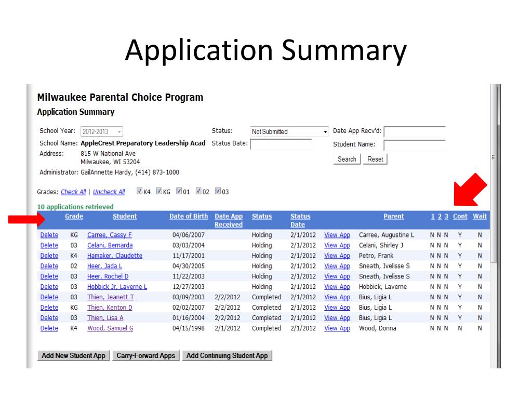View App for Thien, Jeanett T

tap(337, 297)
